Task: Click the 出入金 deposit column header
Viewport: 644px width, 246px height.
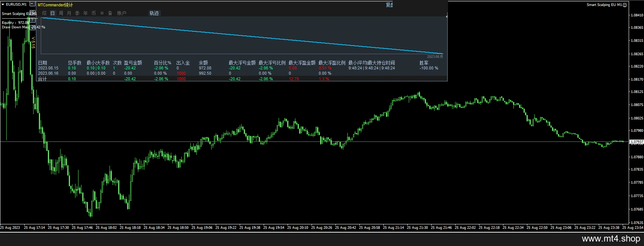Action: (183, 63)
